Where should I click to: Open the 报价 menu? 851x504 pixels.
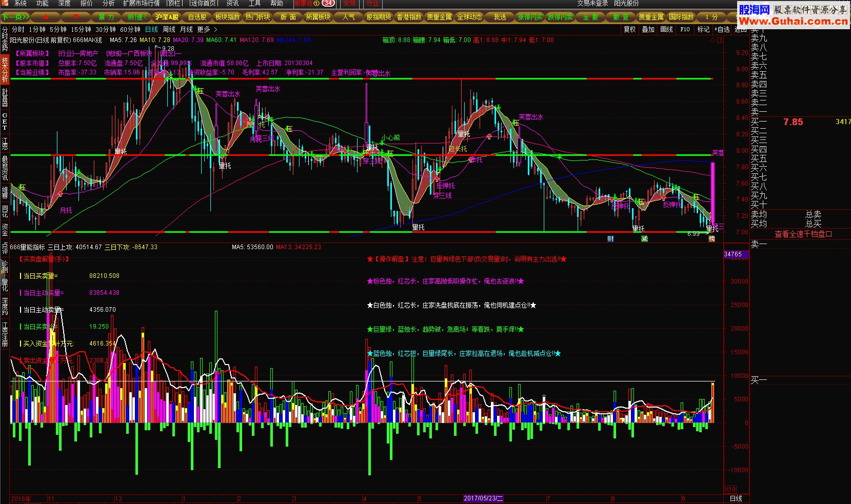point(87,3)
